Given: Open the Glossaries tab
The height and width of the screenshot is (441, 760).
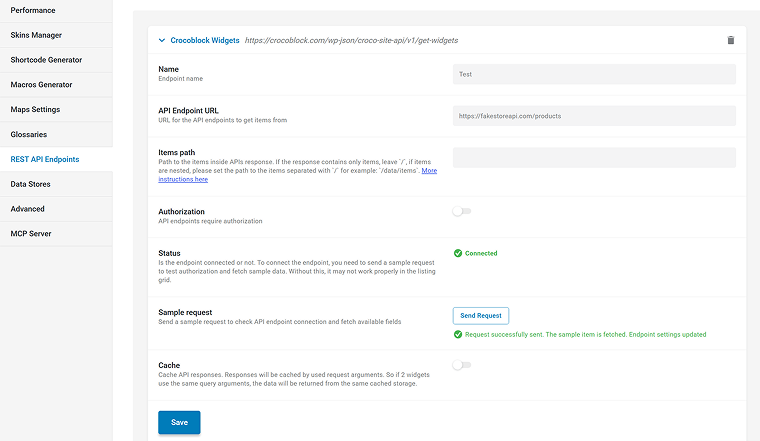Looking at the screenshot, I should click(x=56, y=134).
